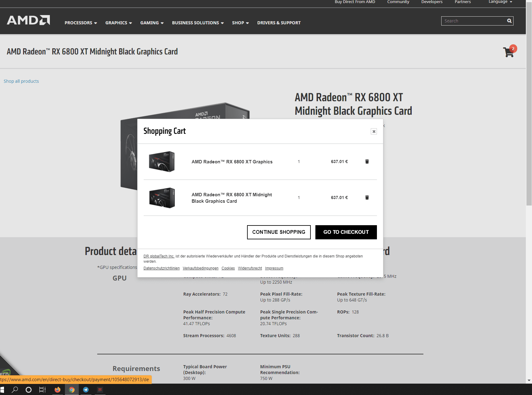Open Telegram from the taskbar
532x395 pixels.
[86, 389]
